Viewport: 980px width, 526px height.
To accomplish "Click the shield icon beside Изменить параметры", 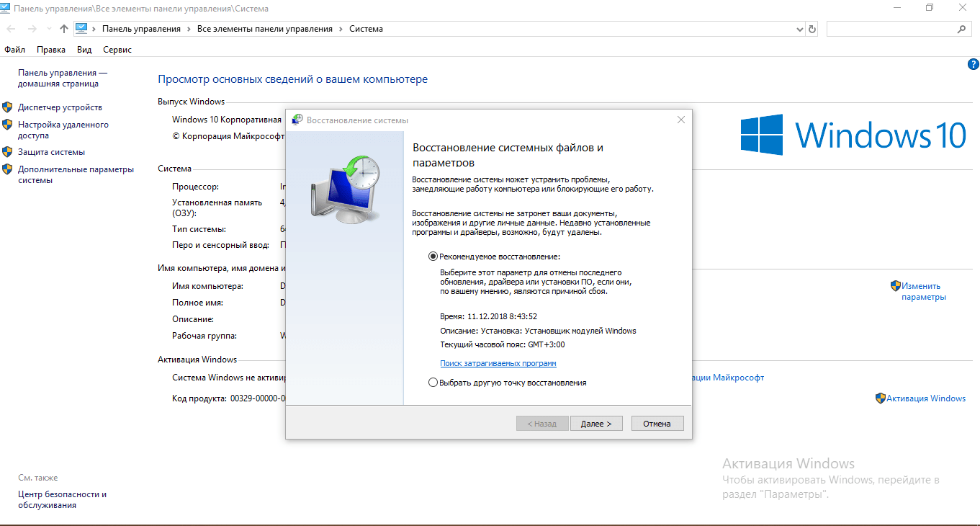I will pyautogui.click(x=896, y=286).
